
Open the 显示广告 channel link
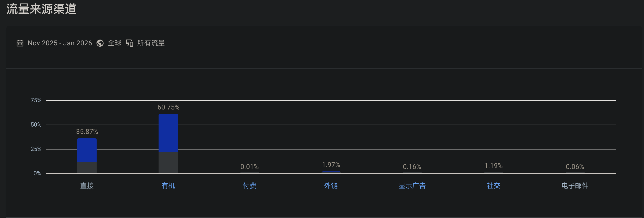point(412,186)
